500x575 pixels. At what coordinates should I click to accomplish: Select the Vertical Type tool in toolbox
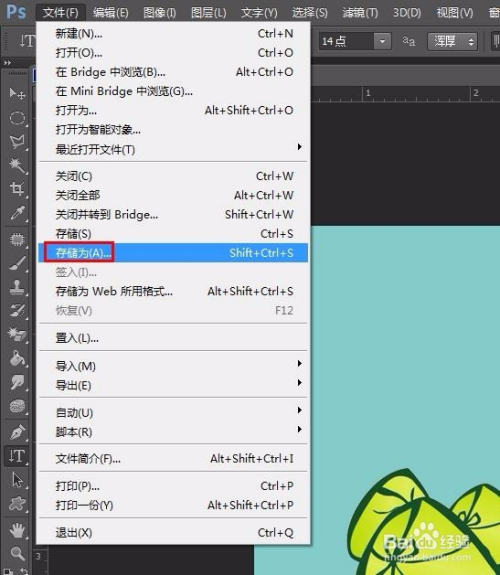coord(17,456)
